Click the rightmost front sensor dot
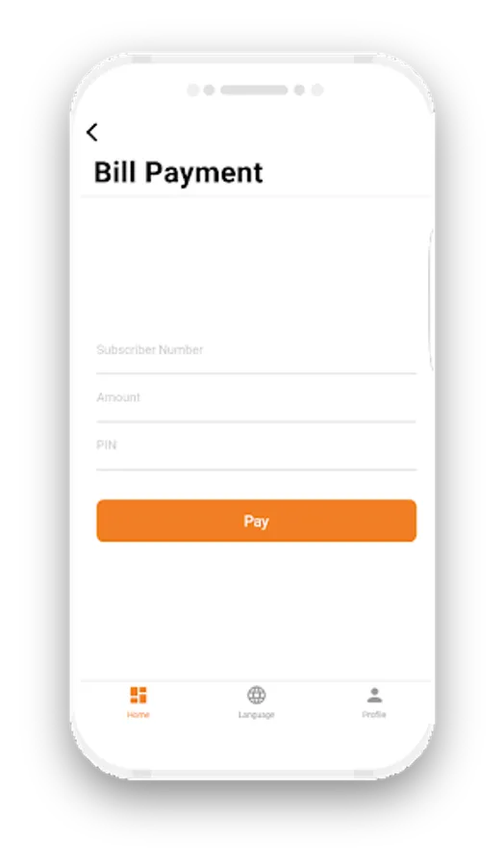This screenshot has width=504, height=866. coord(316,90)
